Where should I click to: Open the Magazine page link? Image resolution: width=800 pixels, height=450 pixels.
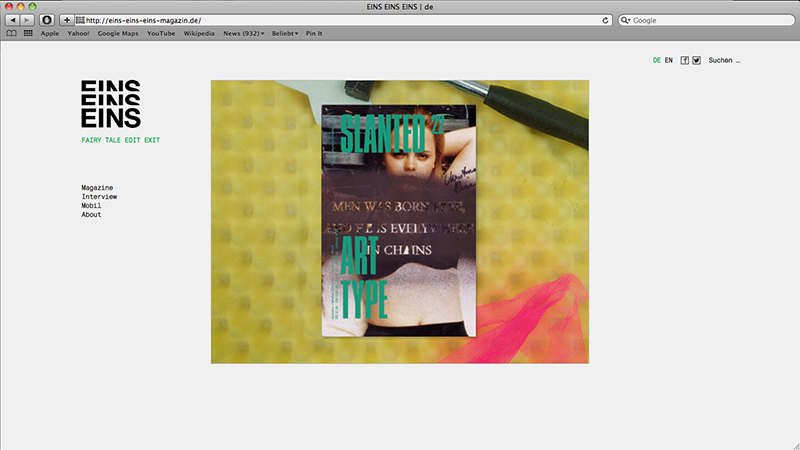(97, 188)
